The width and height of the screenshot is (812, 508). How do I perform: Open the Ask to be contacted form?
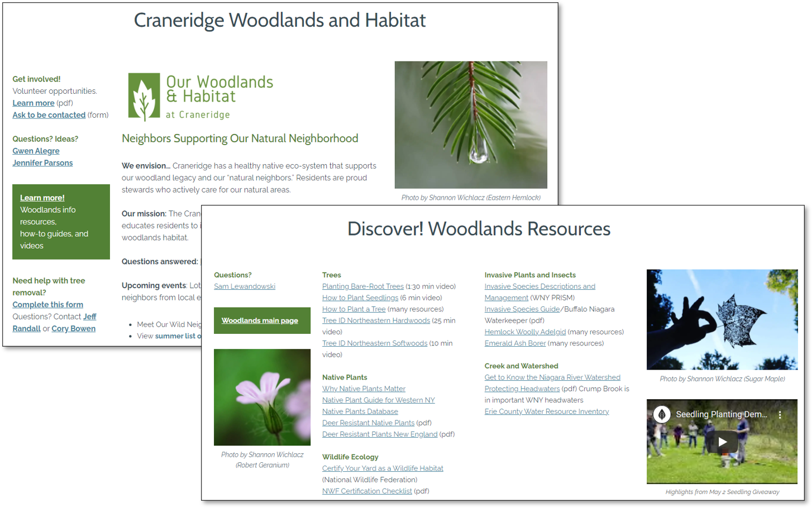[x=49, y=115]
